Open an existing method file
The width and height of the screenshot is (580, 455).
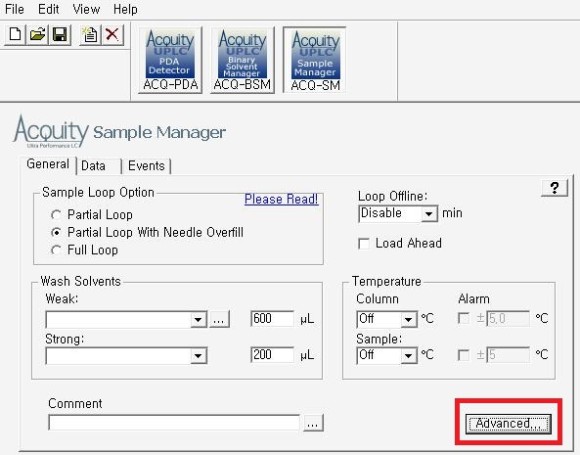click(37, 34)
